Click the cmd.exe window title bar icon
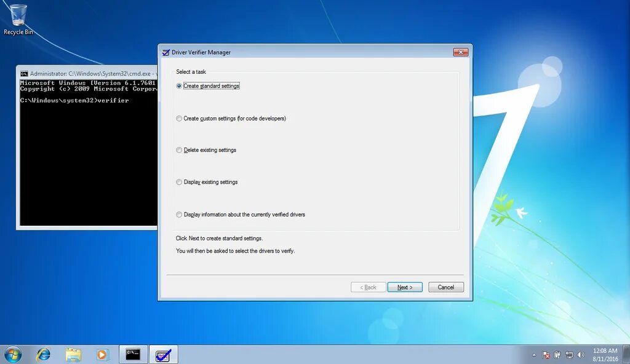 pos(24,74)
